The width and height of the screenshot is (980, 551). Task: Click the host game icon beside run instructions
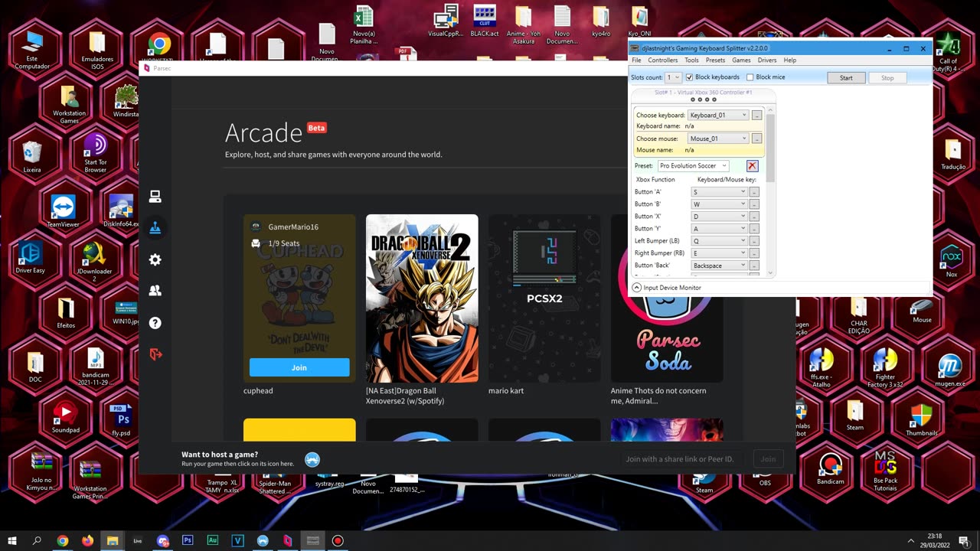pyautogui.click(x=312, y=459)
